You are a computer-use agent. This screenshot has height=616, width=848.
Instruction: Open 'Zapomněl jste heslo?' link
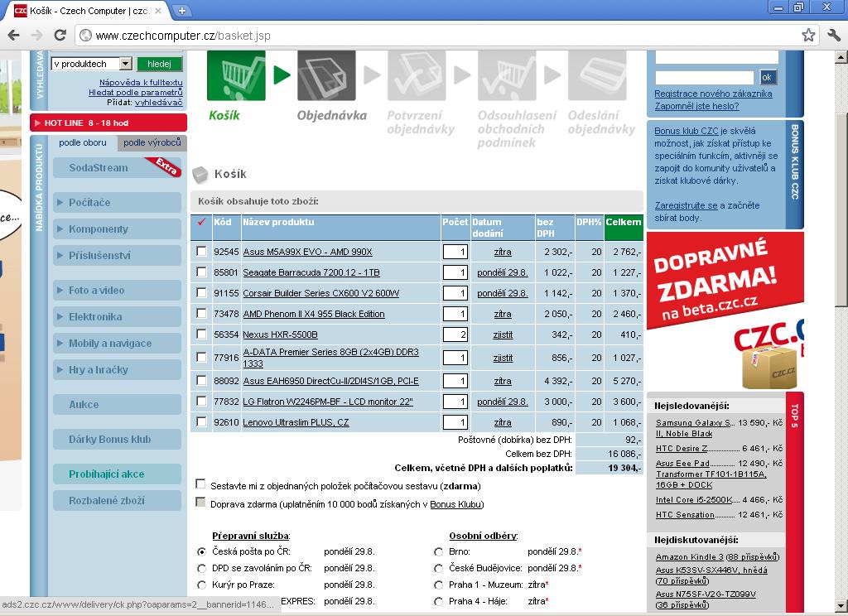pos(696,106)
